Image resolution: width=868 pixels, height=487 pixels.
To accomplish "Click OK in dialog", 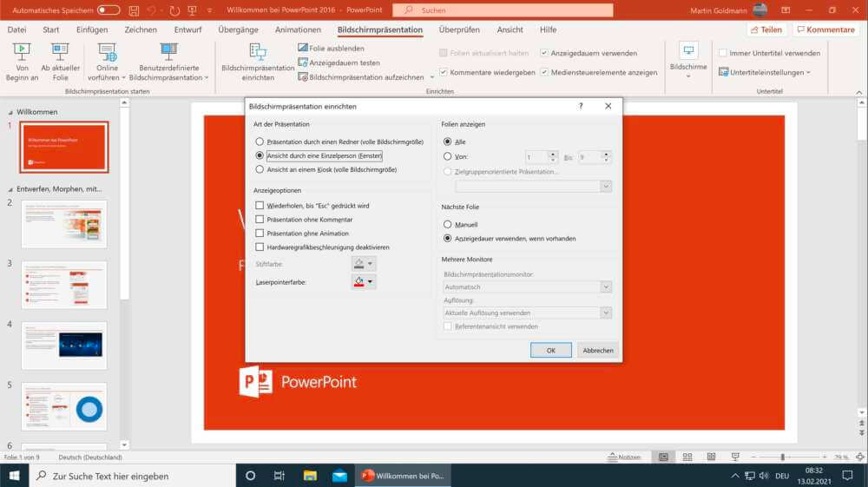I will pos(551,350).
